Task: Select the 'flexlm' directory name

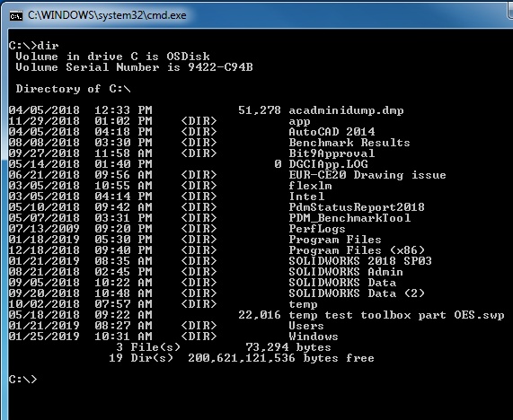Action: [x=310, y=186]
